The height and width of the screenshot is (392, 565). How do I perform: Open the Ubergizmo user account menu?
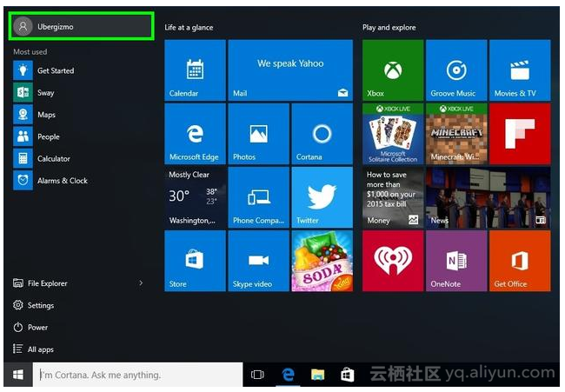(x=82, y=26)
